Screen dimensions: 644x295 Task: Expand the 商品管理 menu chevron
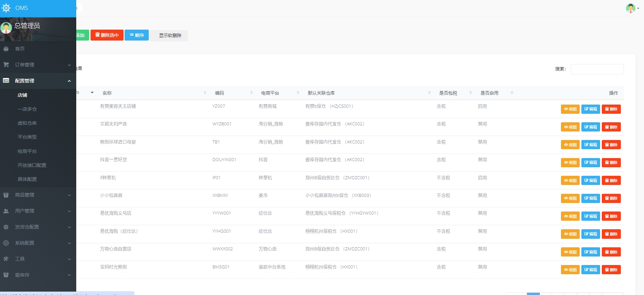[x=69, y=195]
